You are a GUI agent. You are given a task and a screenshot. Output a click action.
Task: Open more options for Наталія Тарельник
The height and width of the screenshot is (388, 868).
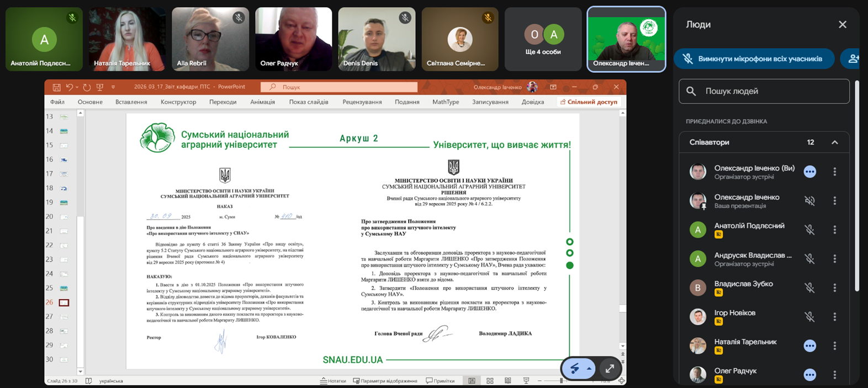[834, 346]
